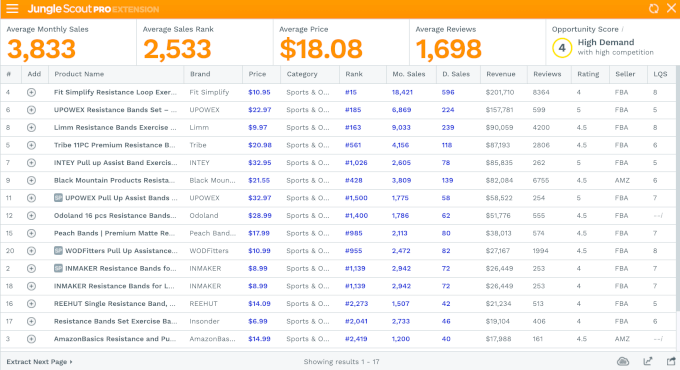The width and height of the screenshot is (680, 370).
Task: Click the Opportunity Score info icon
Action: click(623, 29)
